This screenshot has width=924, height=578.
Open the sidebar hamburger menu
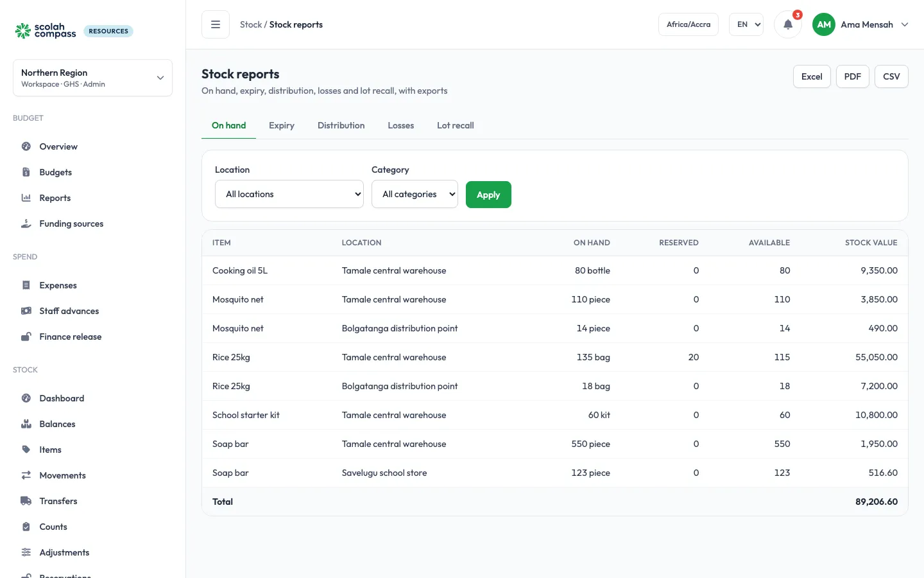pyautogui.click(x=216, y=24)
